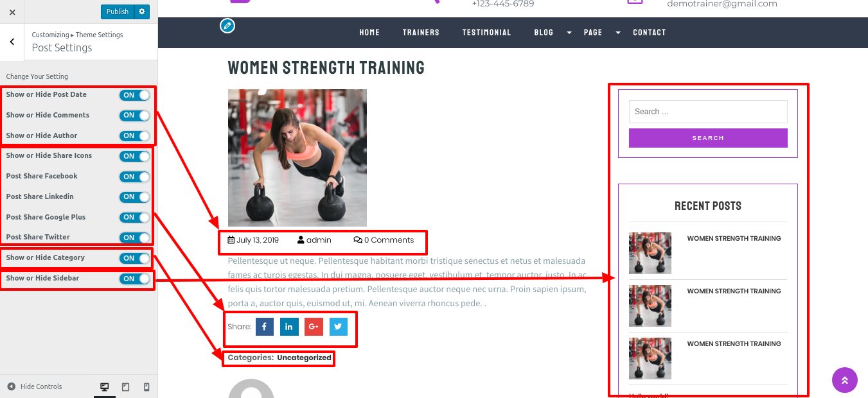The height and width of the screenshot is (398, 868).
Task: Open the Trainers menu item
Action: pos(421,33)
